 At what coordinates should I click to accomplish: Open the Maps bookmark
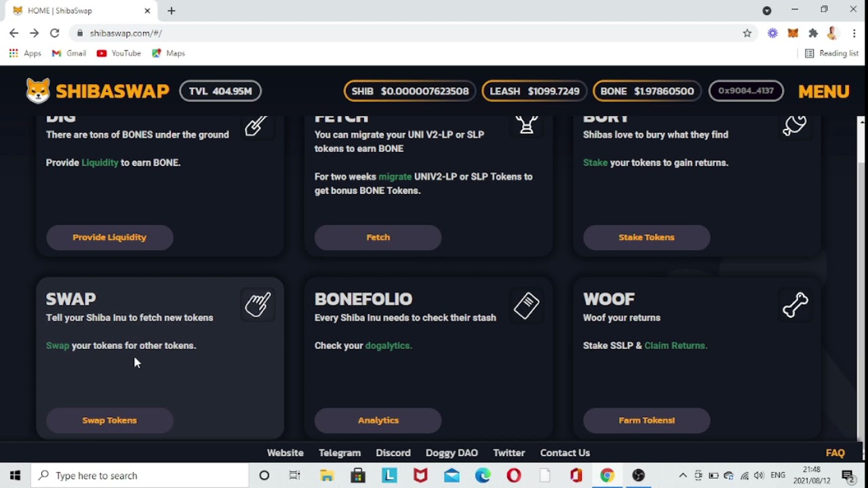(x=168, y=53)
